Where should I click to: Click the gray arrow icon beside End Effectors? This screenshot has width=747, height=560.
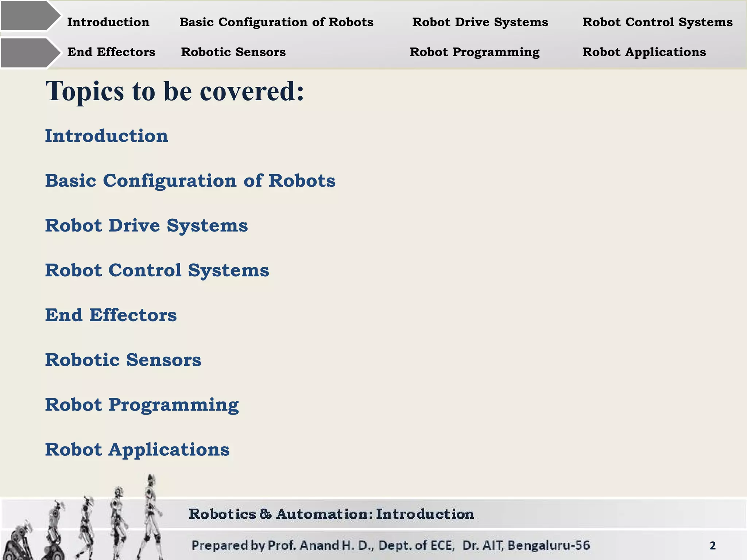pos(31,53)
